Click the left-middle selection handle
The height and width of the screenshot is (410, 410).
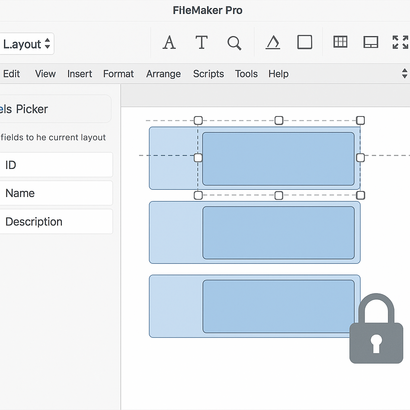198,157
